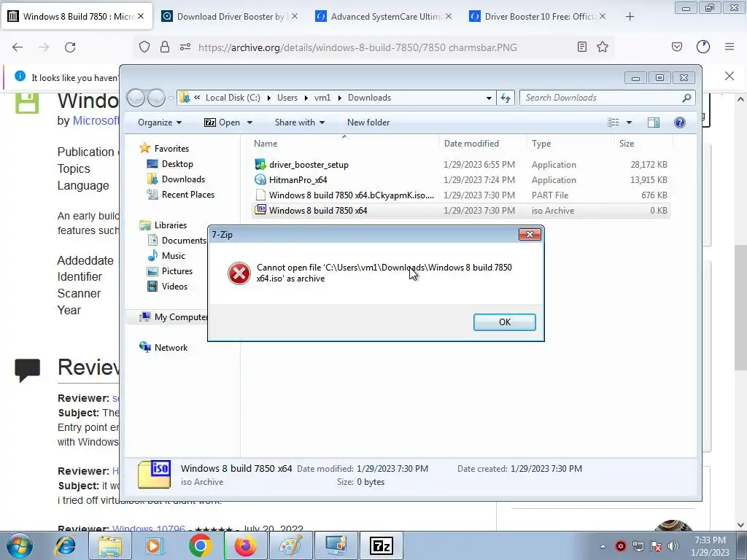Click the Firefox forward arrow
This screenshot has height=560, width=747.
click(x=44, y=47)
